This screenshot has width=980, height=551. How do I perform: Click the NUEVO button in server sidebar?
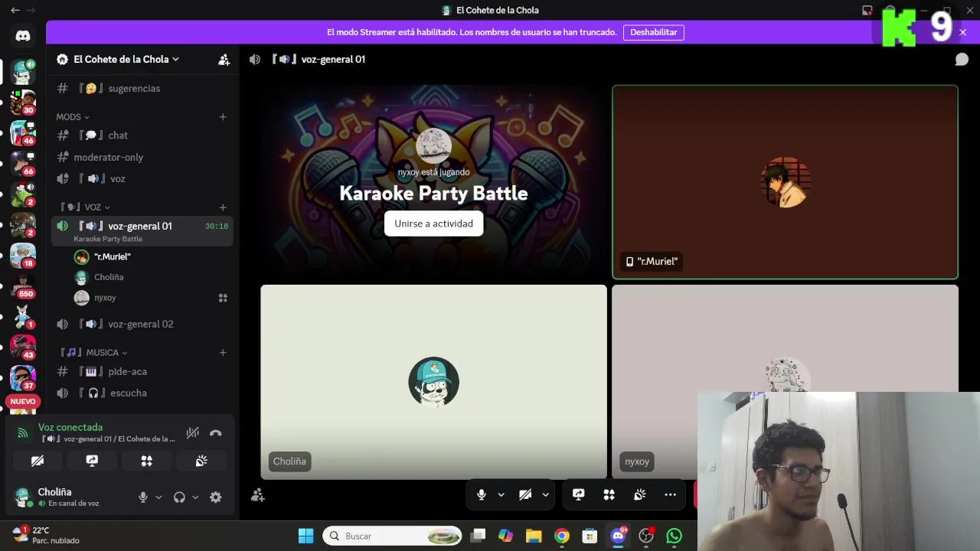[x=23, y=402]
